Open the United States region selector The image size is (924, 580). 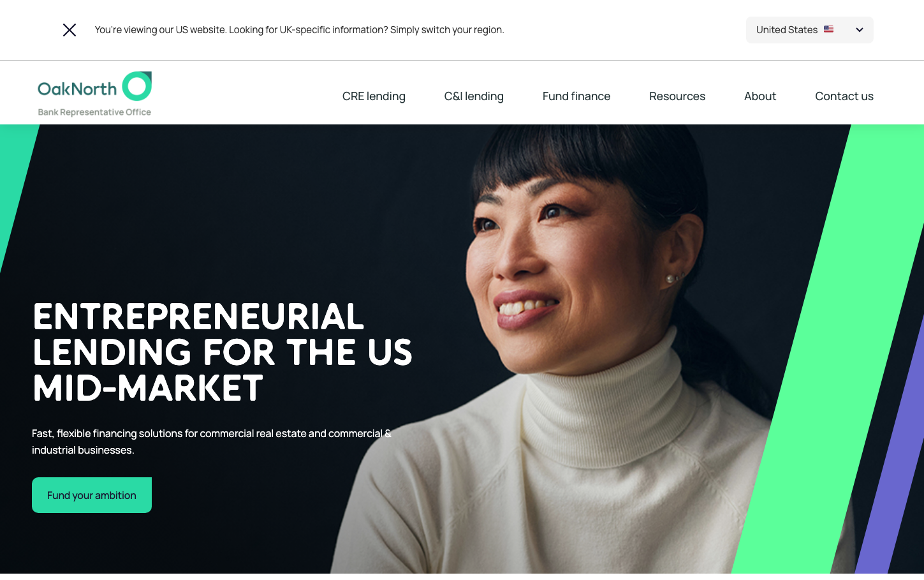tap(809, 30)
